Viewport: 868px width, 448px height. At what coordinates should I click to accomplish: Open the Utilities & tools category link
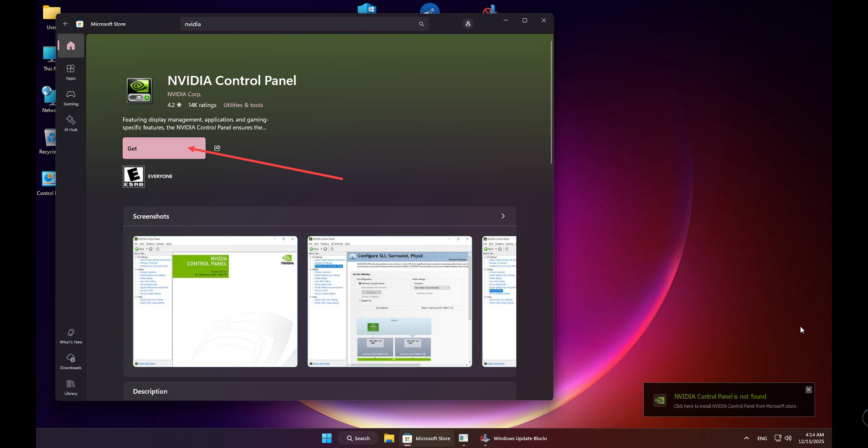point(243,105)
